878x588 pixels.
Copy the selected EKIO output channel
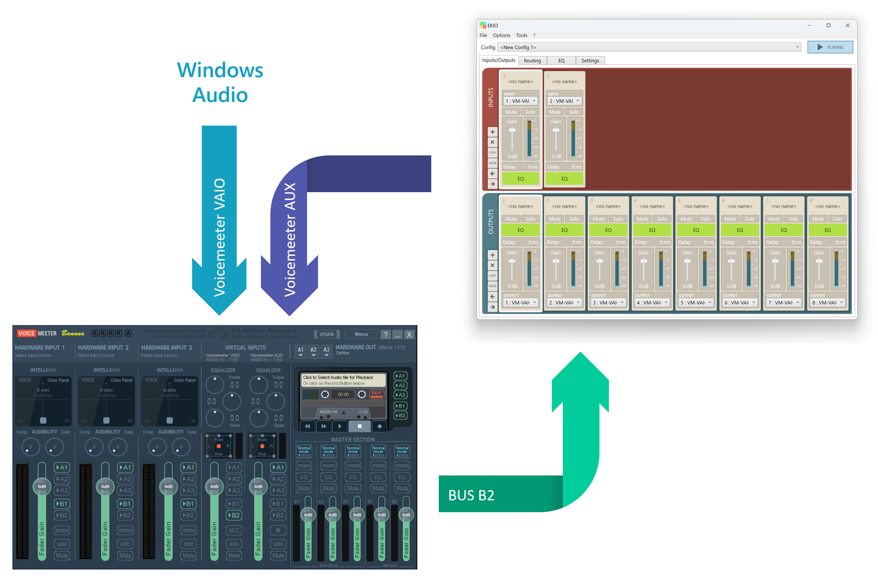[492, 276]
